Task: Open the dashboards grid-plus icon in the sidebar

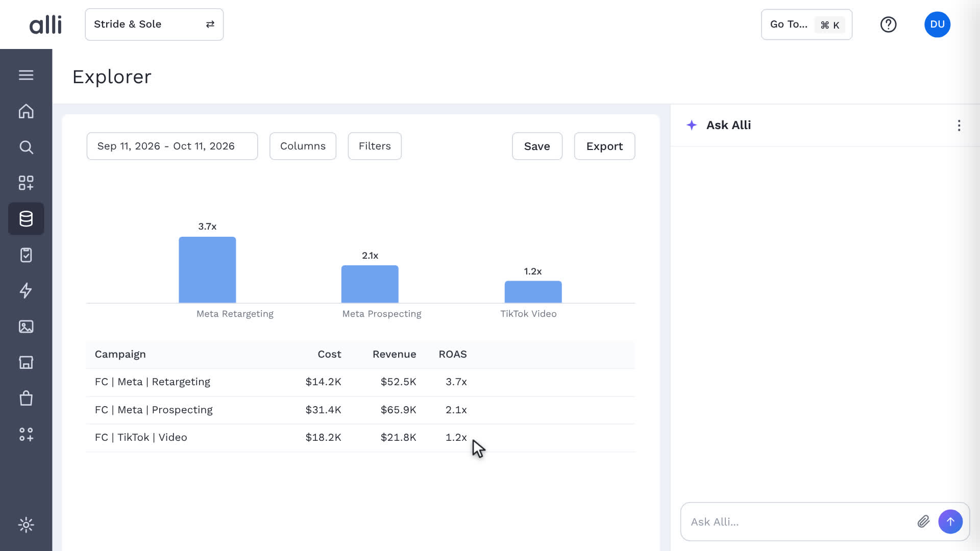Action: (x=26, y=183)
